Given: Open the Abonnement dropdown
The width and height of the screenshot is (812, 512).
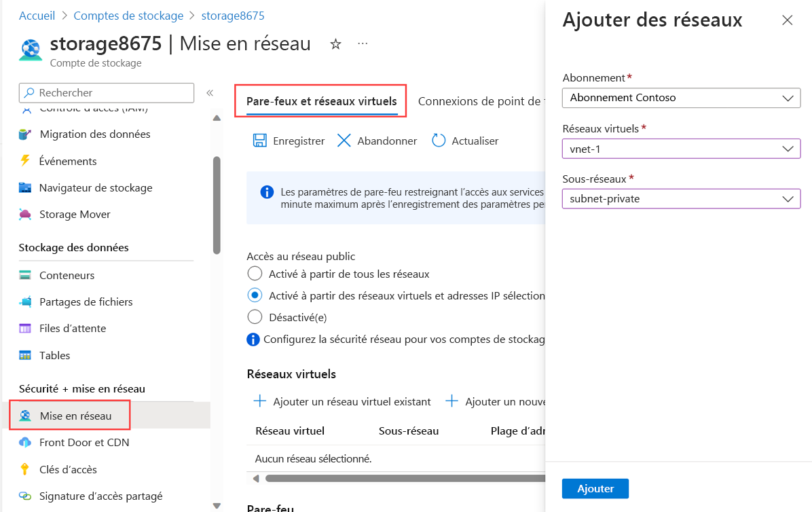Looking at the screenshot, I should (x=681, y=98).
